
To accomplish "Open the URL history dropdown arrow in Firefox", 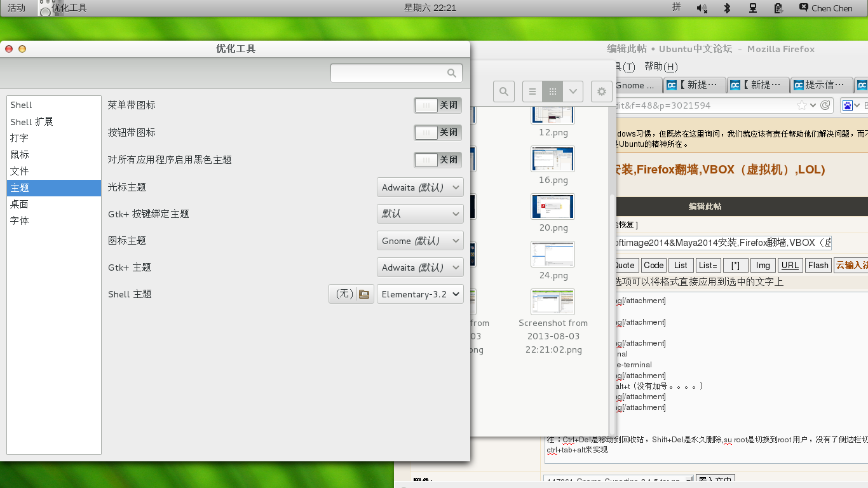I will (x=813, y=105).
